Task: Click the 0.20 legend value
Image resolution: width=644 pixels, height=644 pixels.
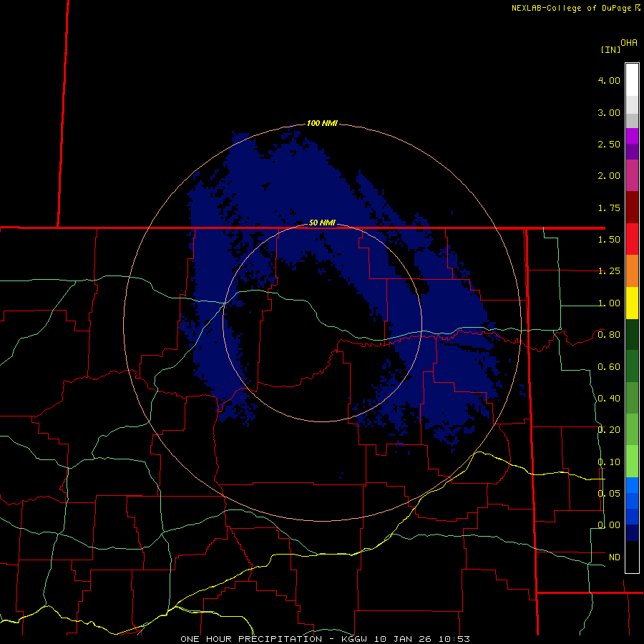Action: click(x=609, y=430)
